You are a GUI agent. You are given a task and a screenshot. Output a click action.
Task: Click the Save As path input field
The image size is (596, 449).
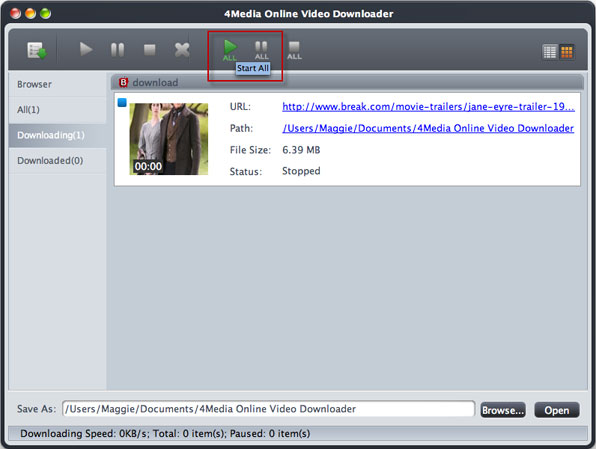click(268, 409)
